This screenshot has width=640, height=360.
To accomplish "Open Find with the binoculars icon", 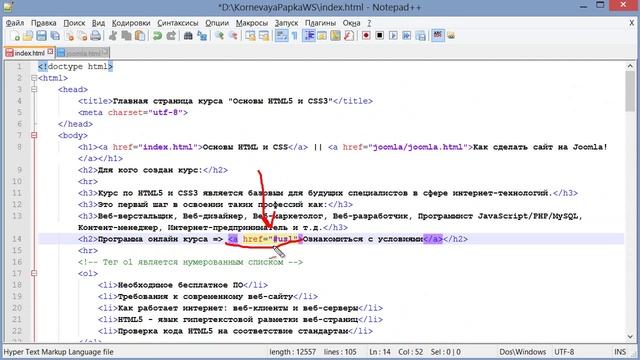I will point(188,36).
